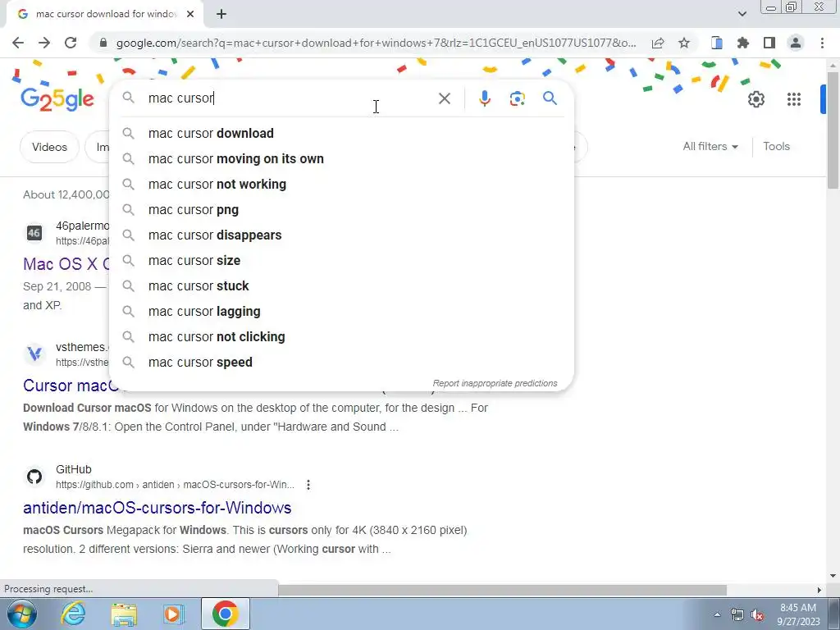This screenshot has width=840, height=630.
Task: Reload the page with the refresh icon
Action: point(71,43)
